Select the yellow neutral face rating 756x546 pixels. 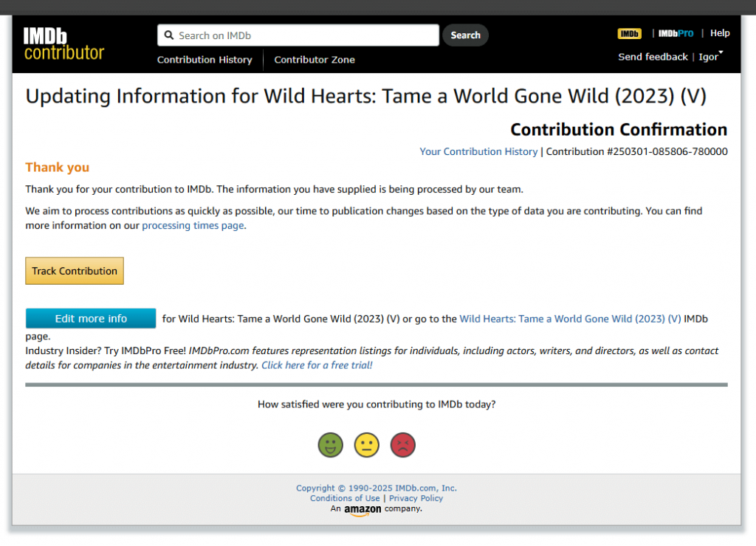[x=366, y=445]
